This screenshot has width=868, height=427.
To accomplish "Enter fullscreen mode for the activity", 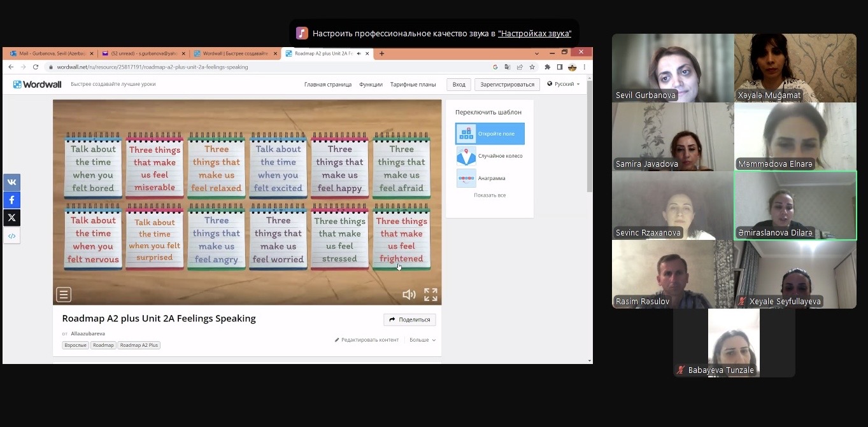I will (x=431, y=295).
